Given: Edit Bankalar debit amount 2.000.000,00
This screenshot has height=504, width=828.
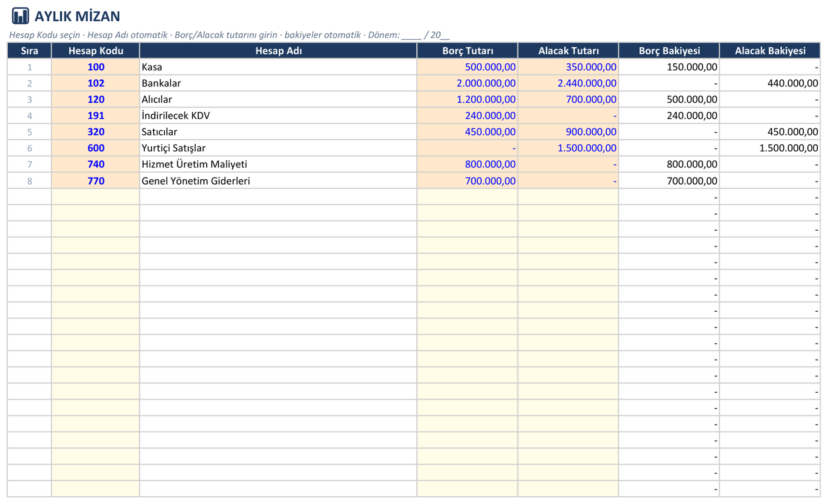Looking at the screenshot, I should 468,83.
